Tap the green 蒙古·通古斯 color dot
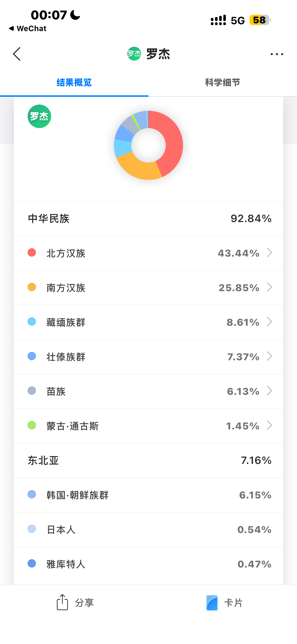The width and height of the screenshot is (297, 644). click(x=32, y=425)
